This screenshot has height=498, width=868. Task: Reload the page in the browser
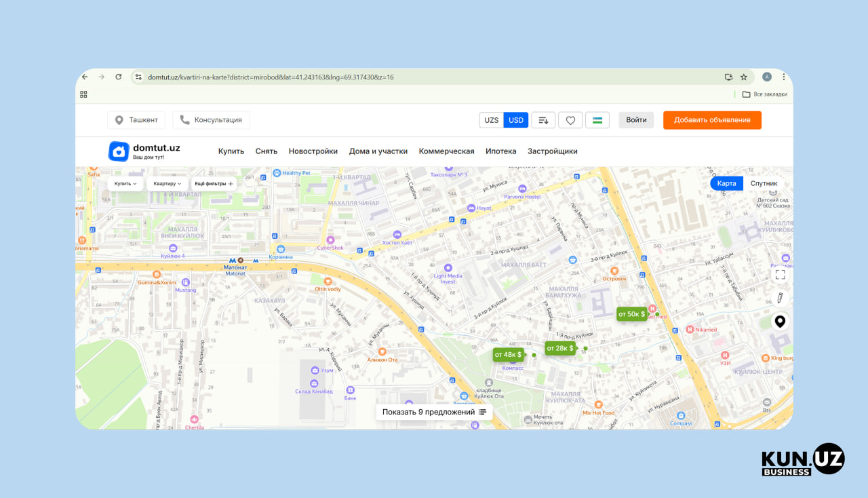tap(119, 77)
